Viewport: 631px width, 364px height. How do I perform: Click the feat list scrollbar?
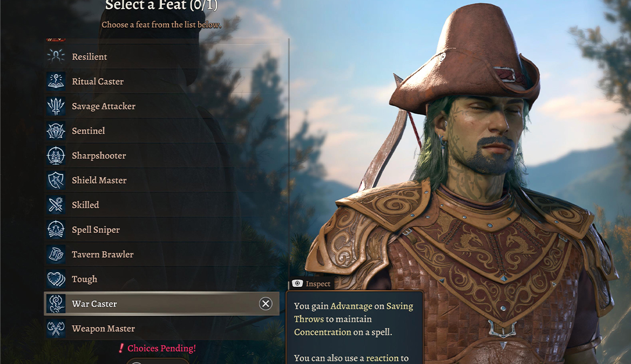point(289,161)
